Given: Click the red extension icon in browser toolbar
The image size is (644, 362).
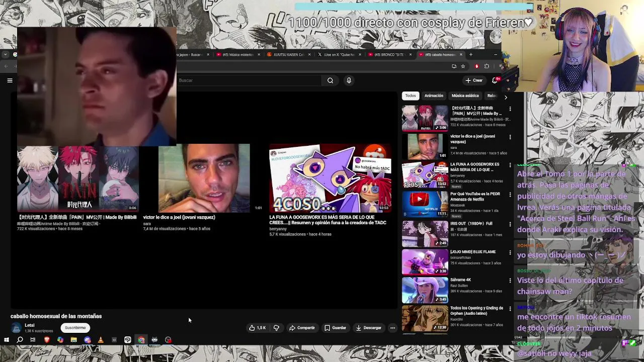Looking at the screenshot, I should [476, 66].
